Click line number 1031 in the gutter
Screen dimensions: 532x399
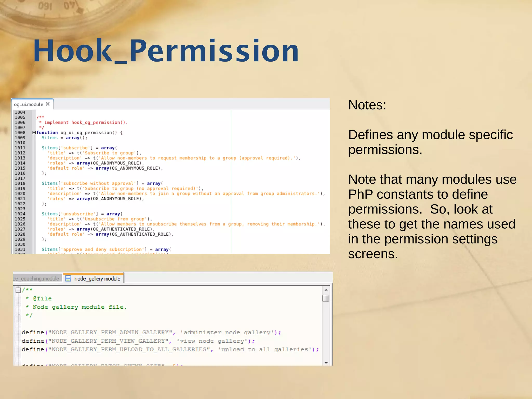pyautogui.click(x=20, y=249)
